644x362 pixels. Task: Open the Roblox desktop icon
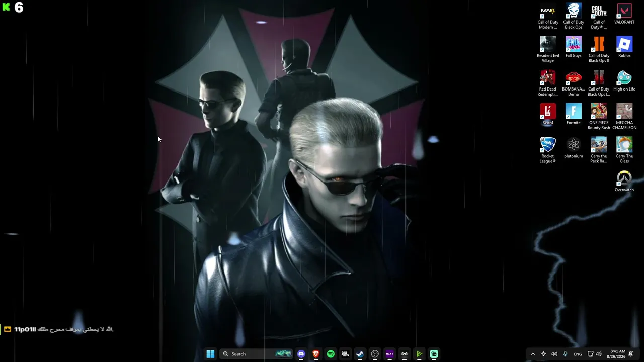(x=624, y=47)
